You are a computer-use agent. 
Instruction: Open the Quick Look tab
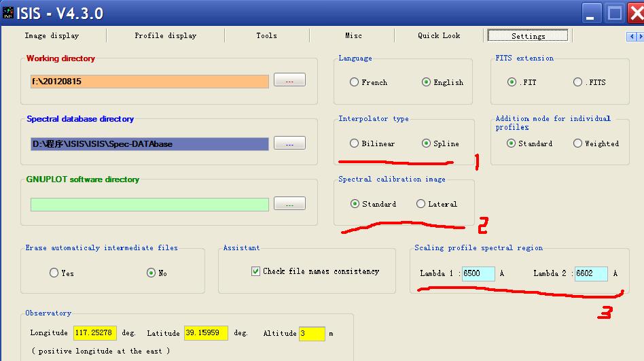439,36
